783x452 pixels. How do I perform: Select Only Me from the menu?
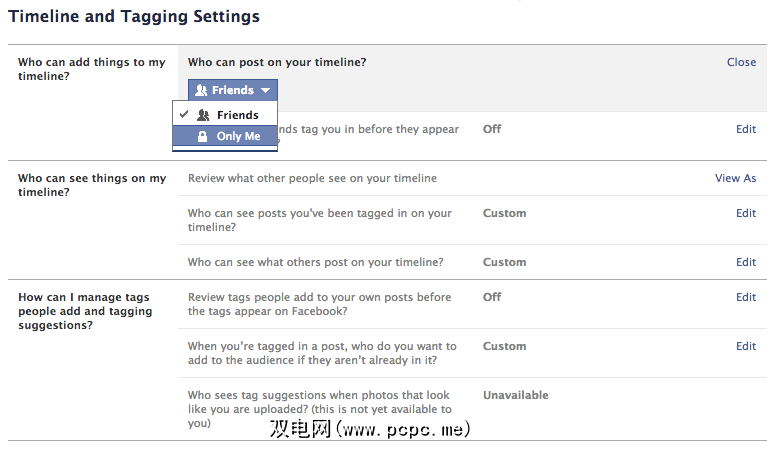point(238,136)
